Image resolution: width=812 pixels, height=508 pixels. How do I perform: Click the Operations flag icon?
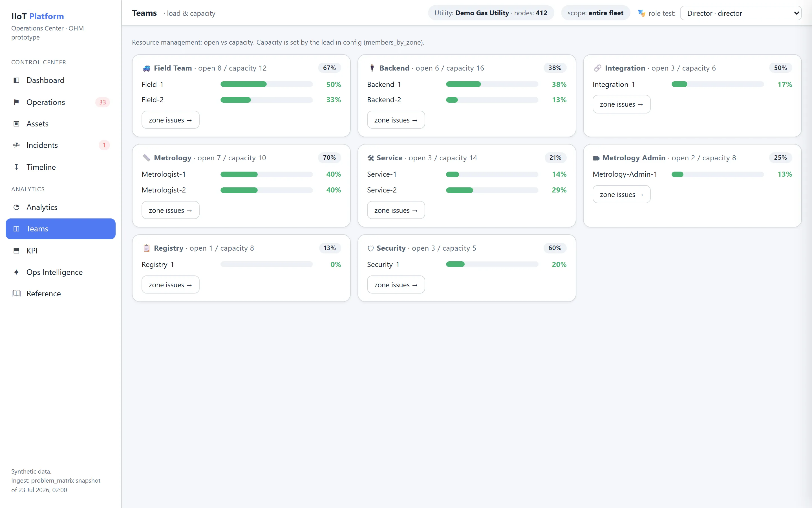pyautogui.click(x=16, y=102)
